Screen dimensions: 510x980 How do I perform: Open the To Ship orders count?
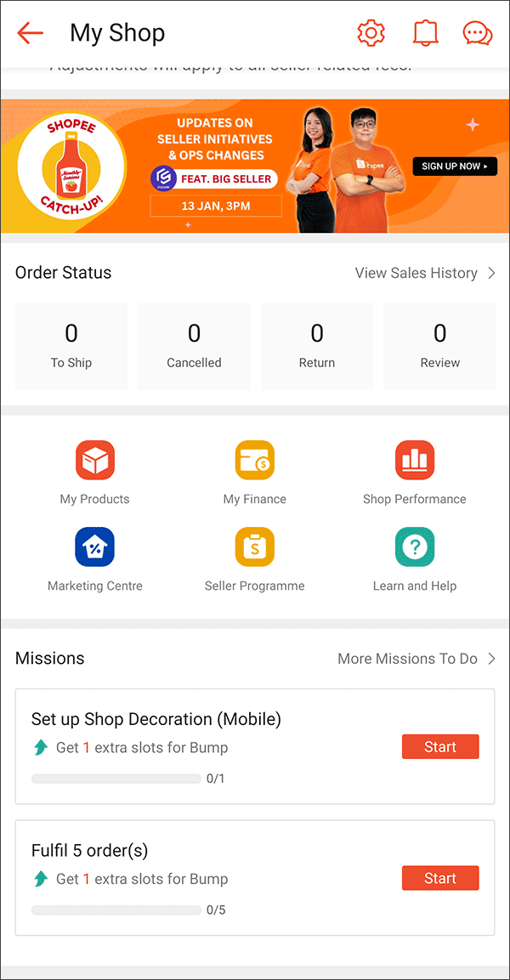click(x=71, y=346)
